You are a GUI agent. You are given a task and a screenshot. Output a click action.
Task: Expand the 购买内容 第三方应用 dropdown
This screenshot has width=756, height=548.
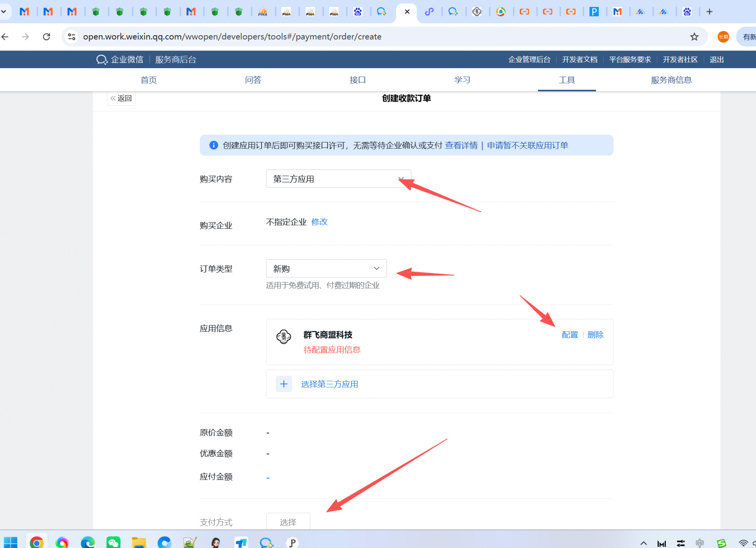338,179
